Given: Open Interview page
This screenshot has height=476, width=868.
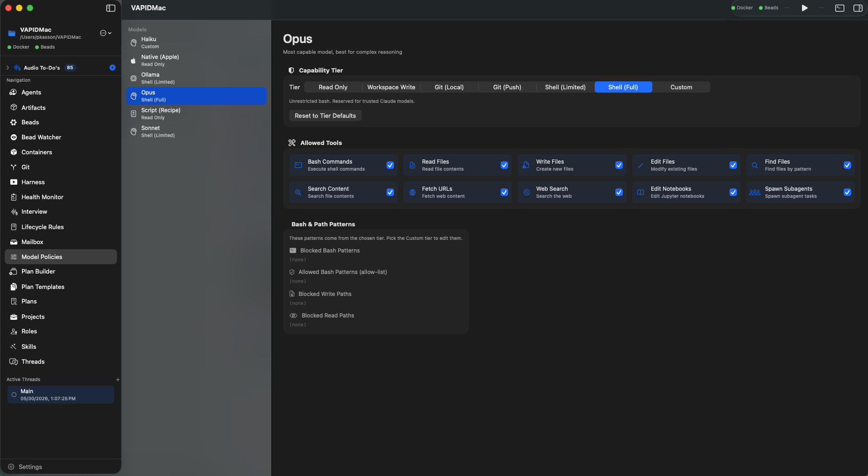Looking at the screenshot, I should click(61, 212).
